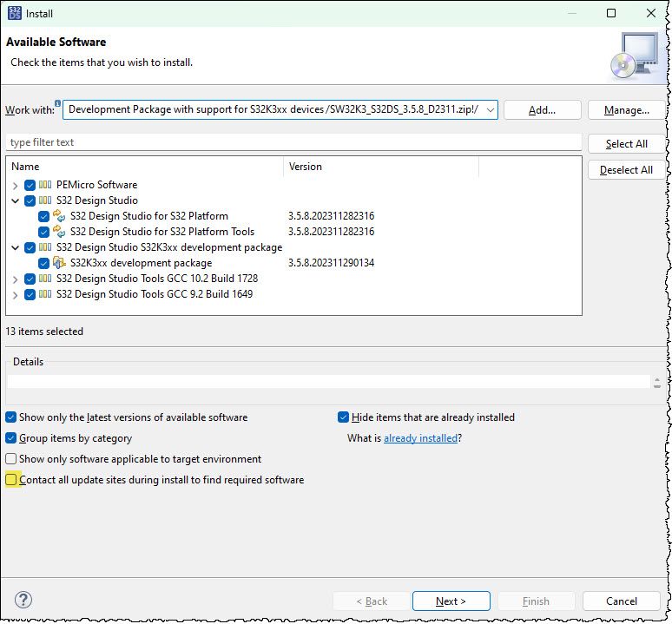The height and width of the screenshot is (624, 672).
Task: Open the Manage... button
Action: [x=626, y=110]
